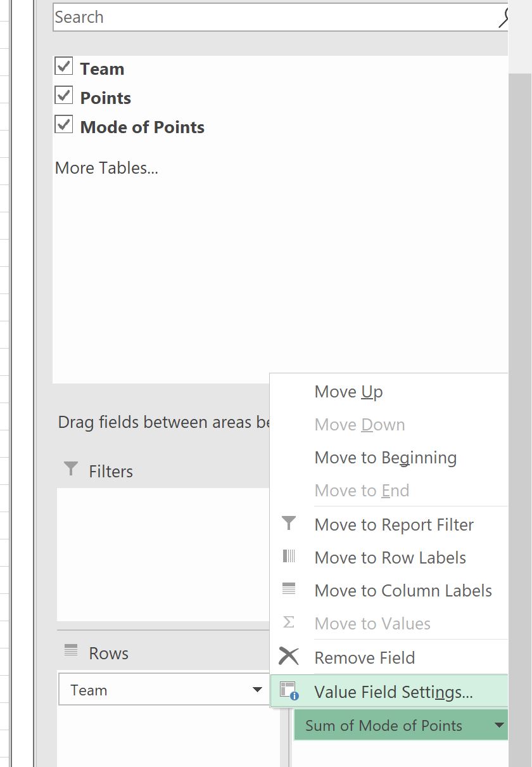
Task: Click the Row Labels icon in the context menu
Action: (x=289, y=557)
